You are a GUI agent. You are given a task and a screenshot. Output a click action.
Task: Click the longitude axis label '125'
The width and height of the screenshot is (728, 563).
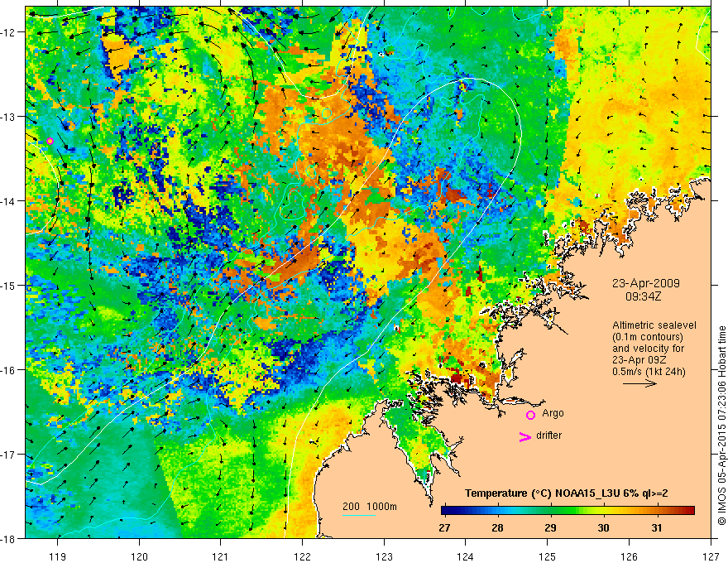pyautogui.click(x=548, y=556)
